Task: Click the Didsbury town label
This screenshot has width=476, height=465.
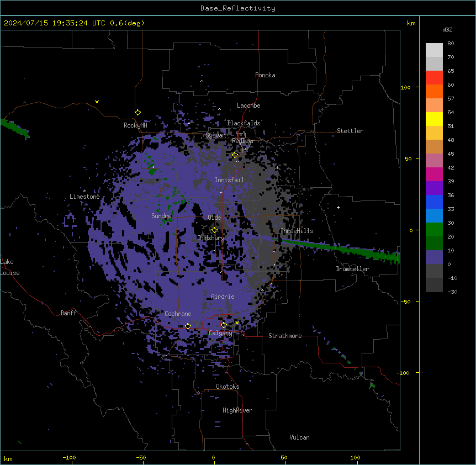Action: 211,238
